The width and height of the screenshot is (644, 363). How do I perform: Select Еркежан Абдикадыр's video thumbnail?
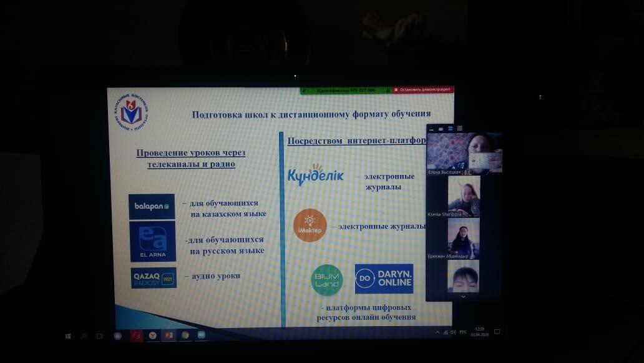pyautogui.click(x=463, y=239)
